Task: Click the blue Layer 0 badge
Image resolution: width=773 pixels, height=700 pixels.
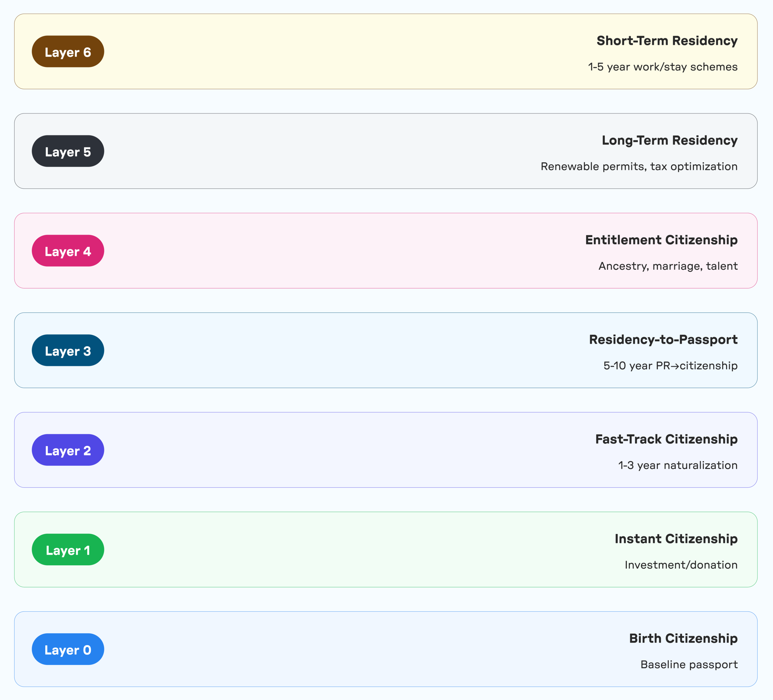Action: pos(68,649)
